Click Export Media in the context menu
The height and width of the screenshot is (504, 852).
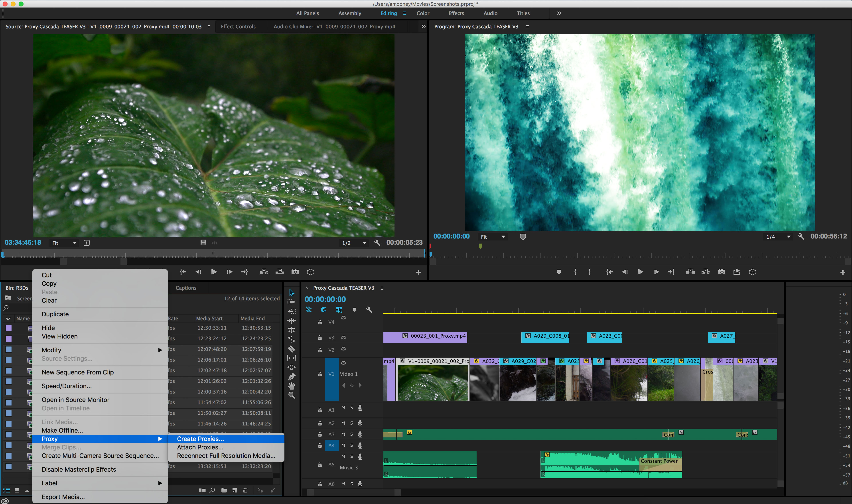(x=63, y=496)
